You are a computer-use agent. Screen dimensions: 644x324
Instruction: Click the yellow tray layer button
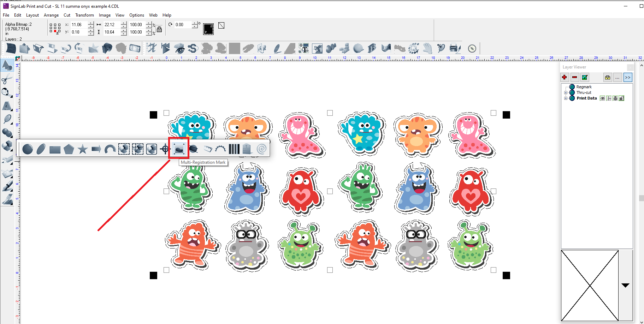[607, 77]
